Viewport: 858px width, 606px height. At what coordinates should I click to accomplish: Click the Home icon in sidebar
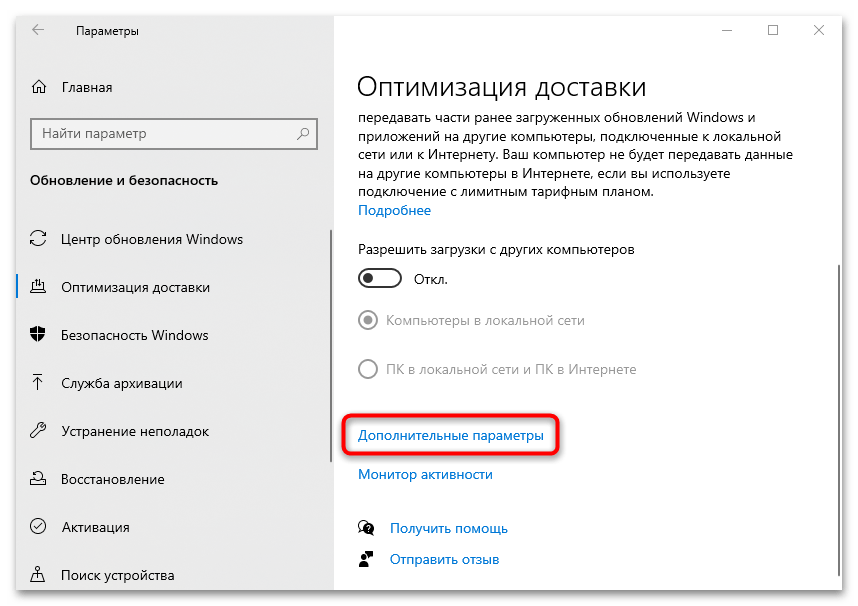coord(39,86)
